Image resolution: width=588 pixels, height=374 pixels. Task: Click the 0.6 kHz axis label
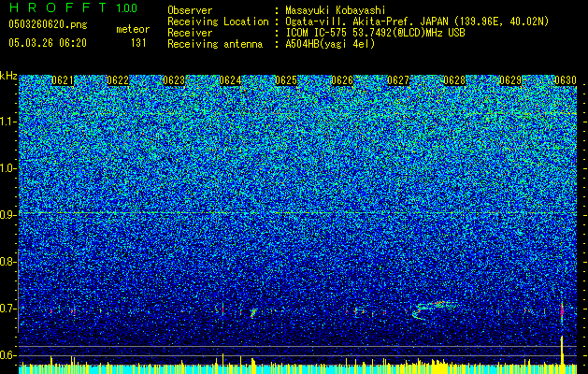pyautogui.click(x=7, y=355)
